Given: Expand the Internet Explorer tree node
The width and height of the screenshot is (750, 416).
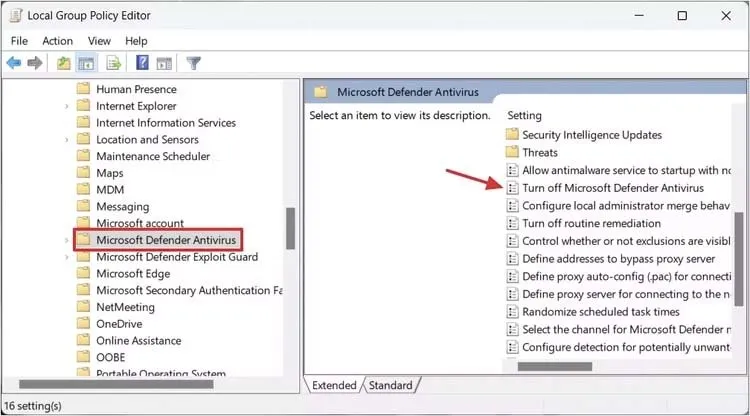Looking at the screenshot, I should tap(67, 106).
